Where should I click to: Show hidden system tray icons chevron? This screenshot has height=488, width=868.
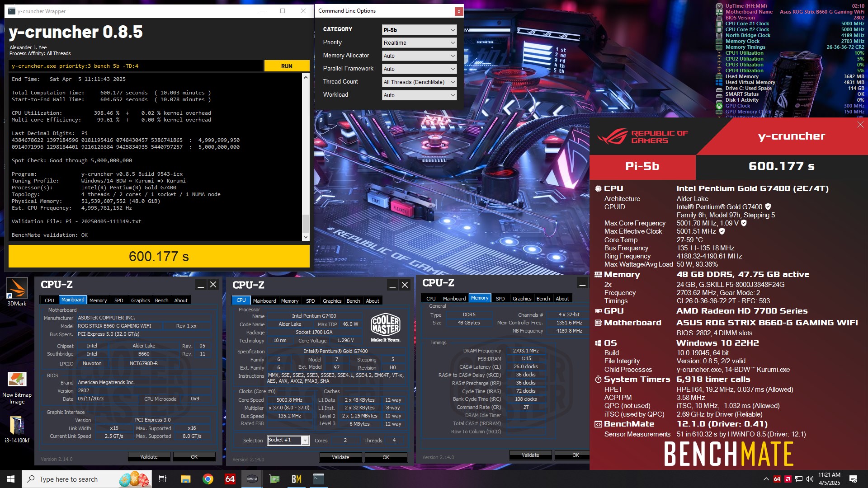click(x=766, y=479)
